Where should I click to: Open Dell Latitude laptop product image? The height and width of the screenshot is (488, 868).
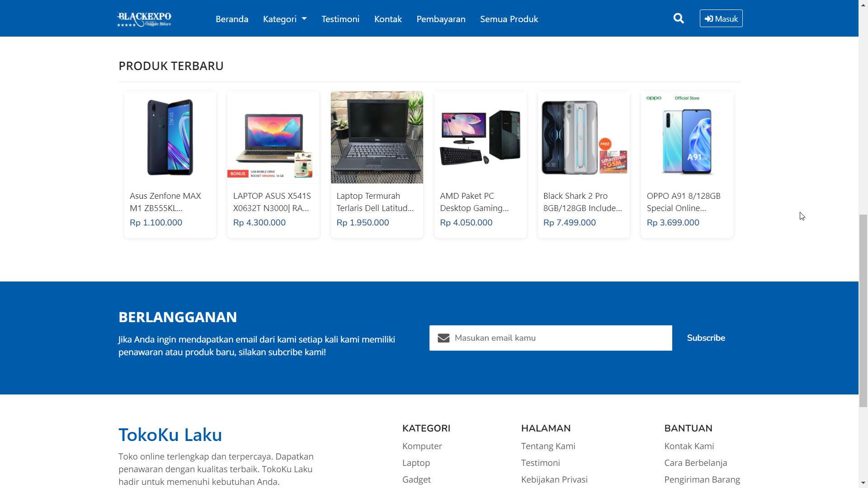377,137
